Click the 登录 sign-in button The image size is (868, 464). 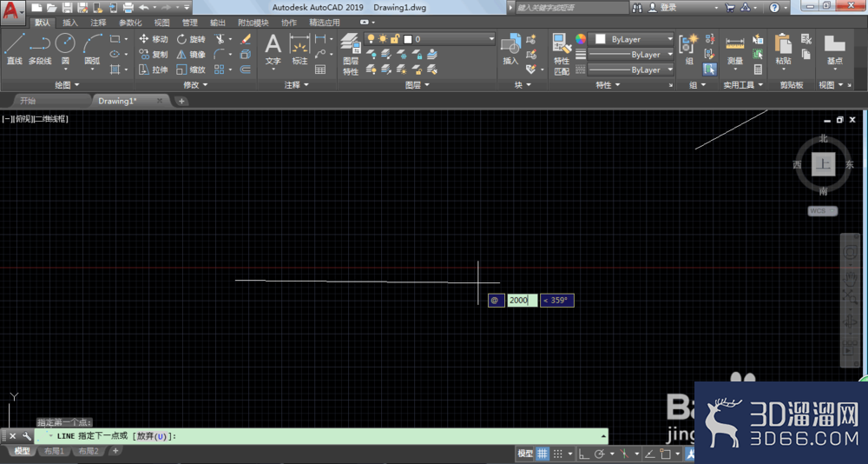click(x=662, y=8)
